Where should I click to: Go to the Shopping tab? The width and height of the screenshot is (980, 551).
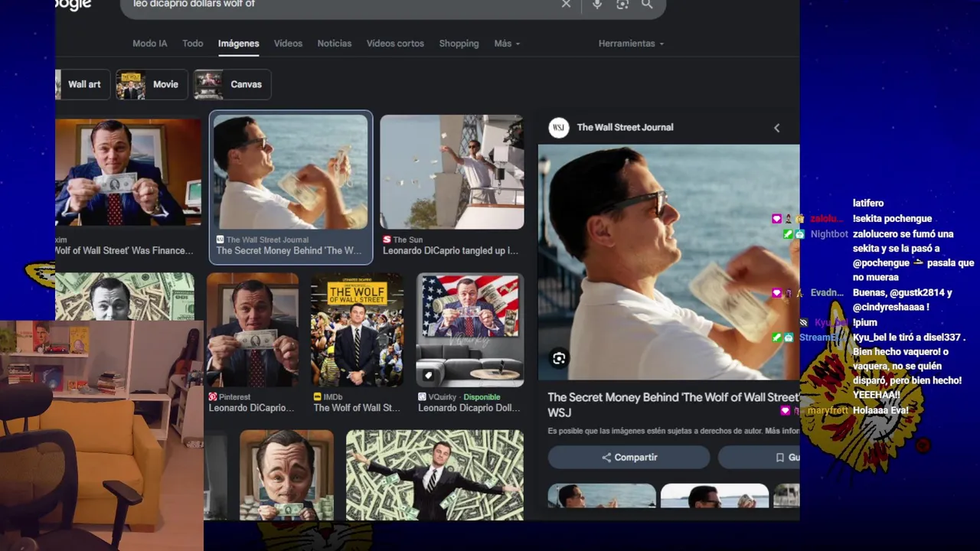click(x=459, y=44)
